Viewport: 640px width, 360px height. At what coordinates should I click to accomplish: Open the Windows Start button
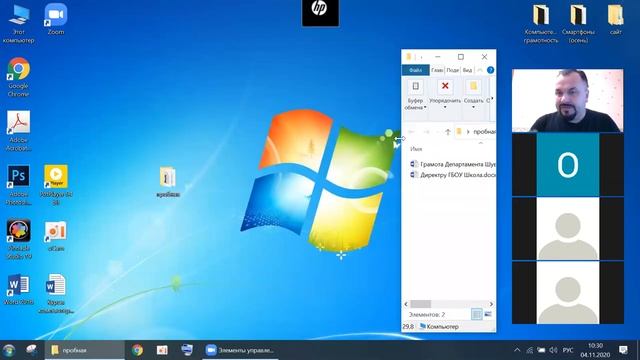[9, 350]
